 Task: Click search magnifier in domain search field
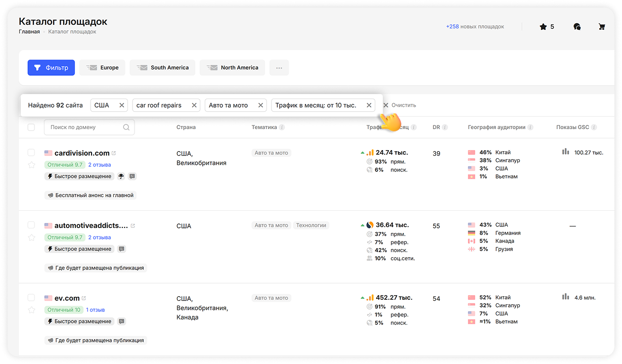click(x=126, y=127)
